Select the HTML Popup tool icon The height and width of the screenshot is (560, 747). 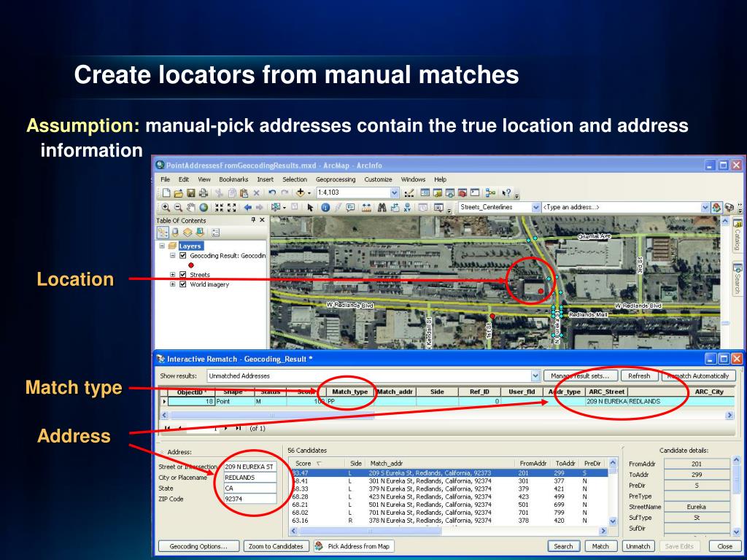(351, 207)
